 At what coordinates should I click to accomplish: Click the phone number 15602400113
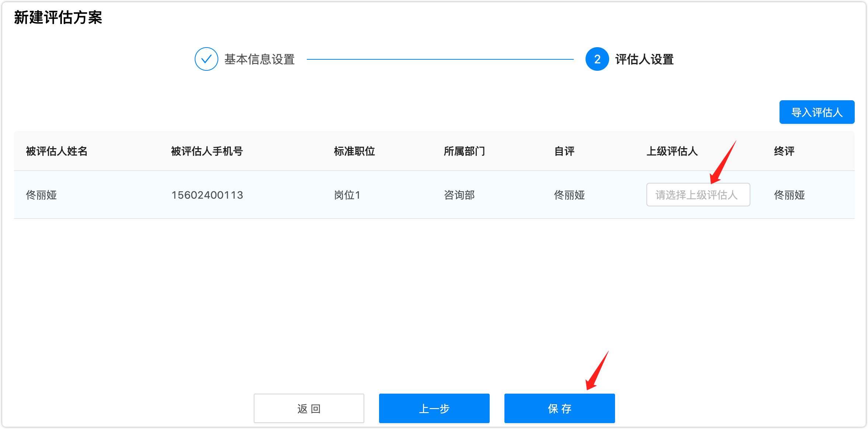point(207,195)
